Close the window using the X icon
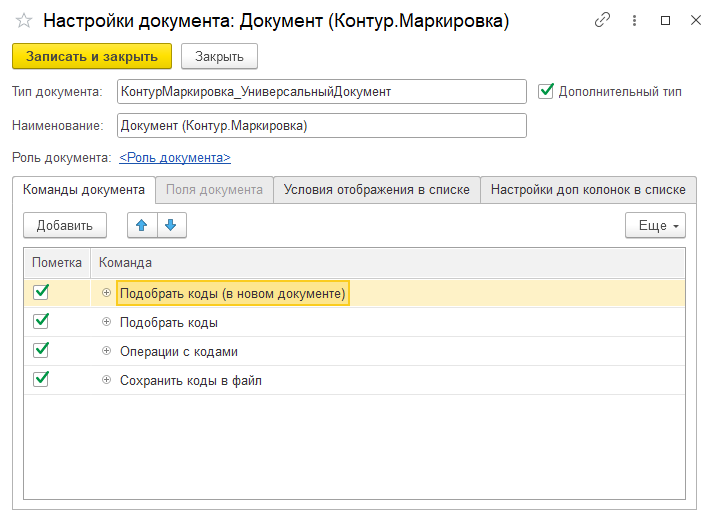The height and width of the screenshot is (522, 715). click(694, 20)
